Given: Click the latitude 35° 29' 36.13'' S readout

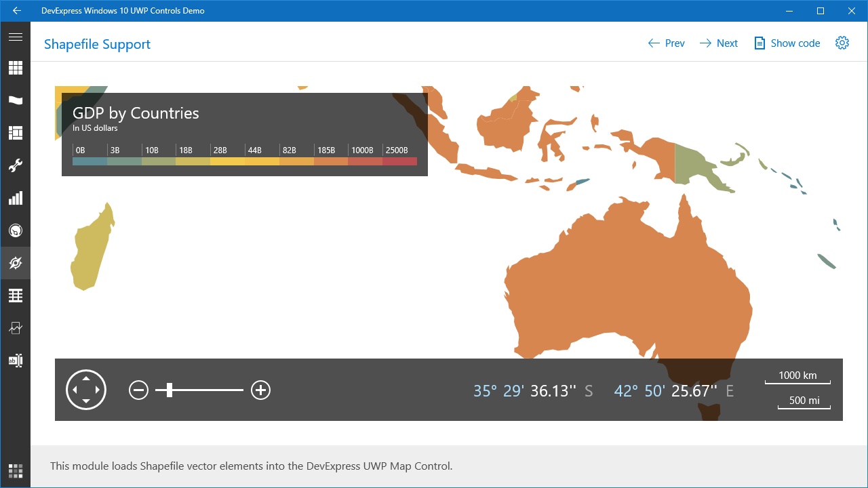Looking at the screenshot, I should pyautogui.click(x=533, y=391).
